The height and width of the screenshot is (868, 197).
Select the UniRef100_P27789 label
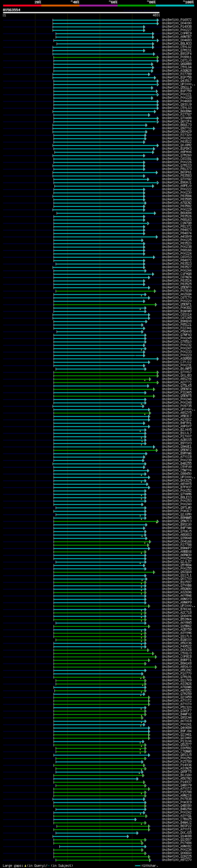(176, 74)
